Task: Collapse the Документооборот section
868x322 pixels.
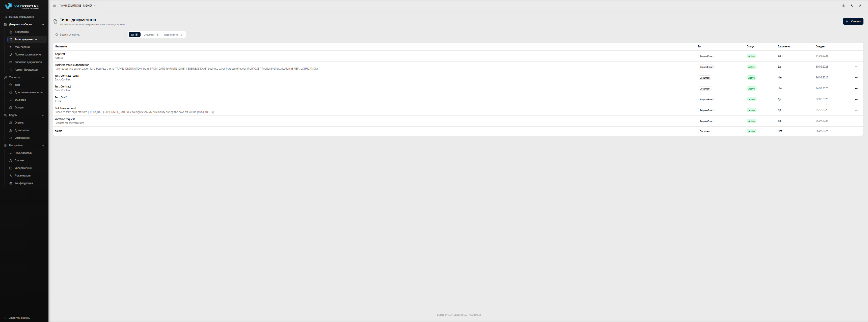Action: point(43,24)
